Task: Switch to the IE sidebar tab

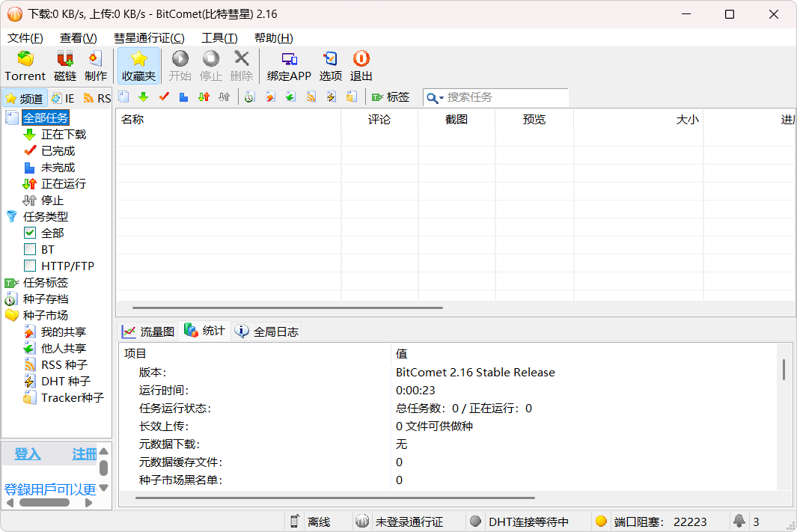Action: coord(63,98)
